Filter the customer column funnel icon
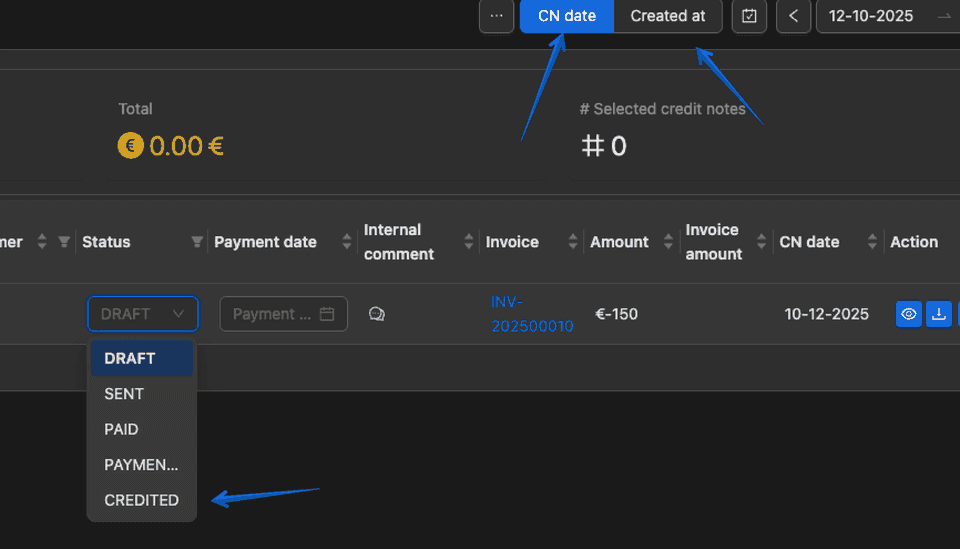Image resolution: width=960 pixels, height=549 pixels. (64, 242)
